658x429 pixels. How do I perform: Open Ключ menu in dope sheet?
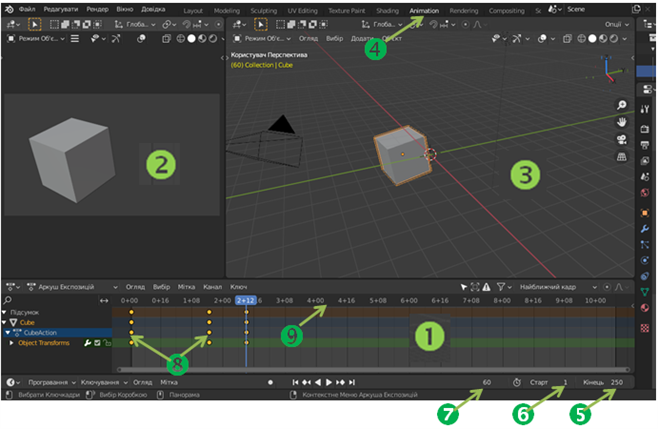(x=238, y=287)
